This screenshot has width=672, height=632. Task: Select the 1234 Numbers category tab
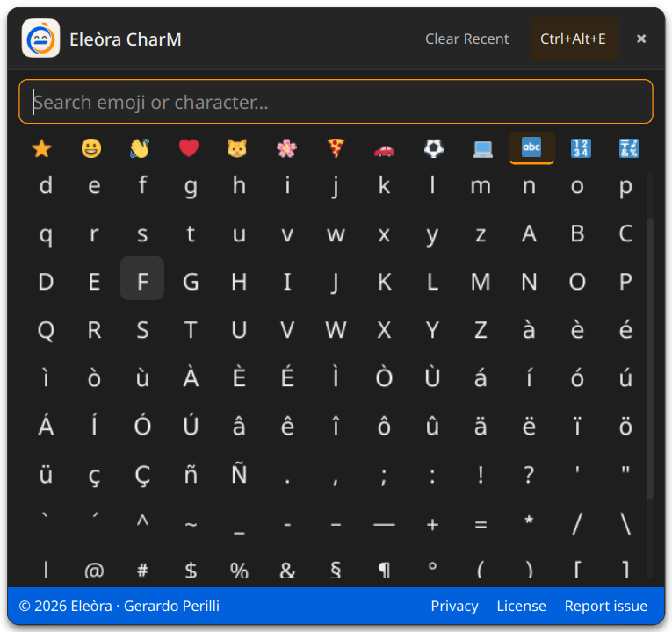point(581,148)
